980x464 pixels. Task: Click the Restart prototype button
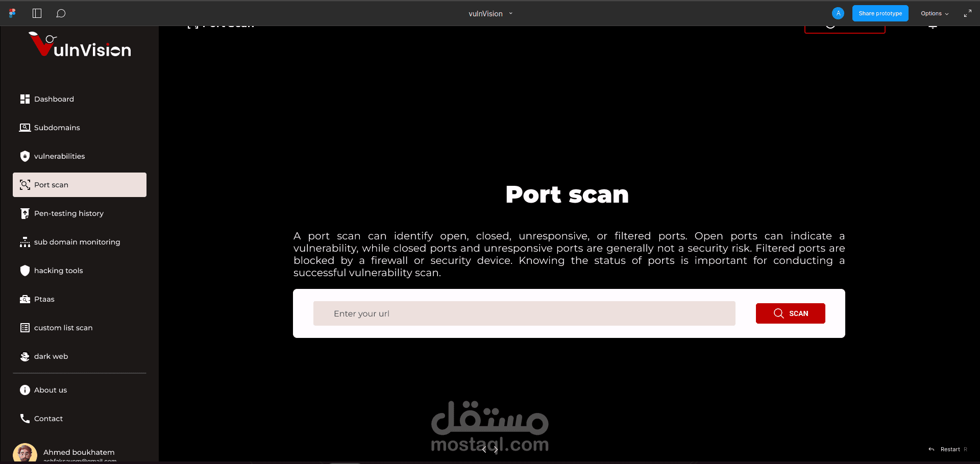948,449
